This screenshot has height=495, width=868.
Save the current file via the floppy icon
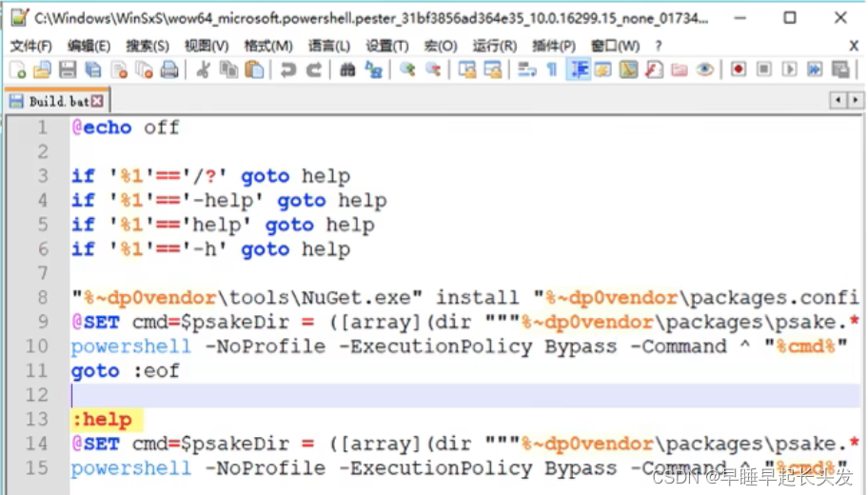(68, 69)
